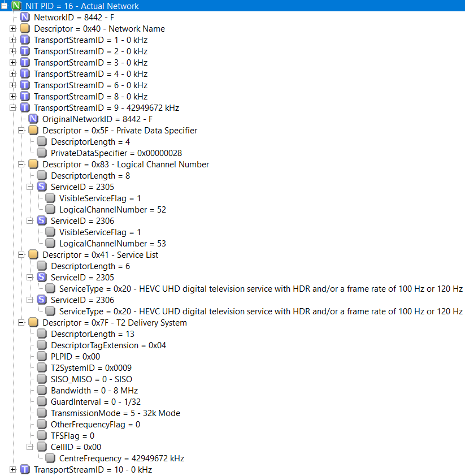Collapse the CellID = 0x00 node
This screenshot has height=476, width=465.
30,447
